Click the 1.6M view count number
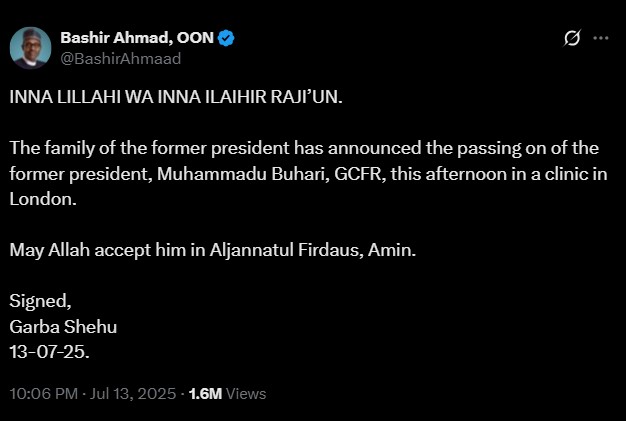The width and height of the screenshot is (626, 421). click(205, 393)
